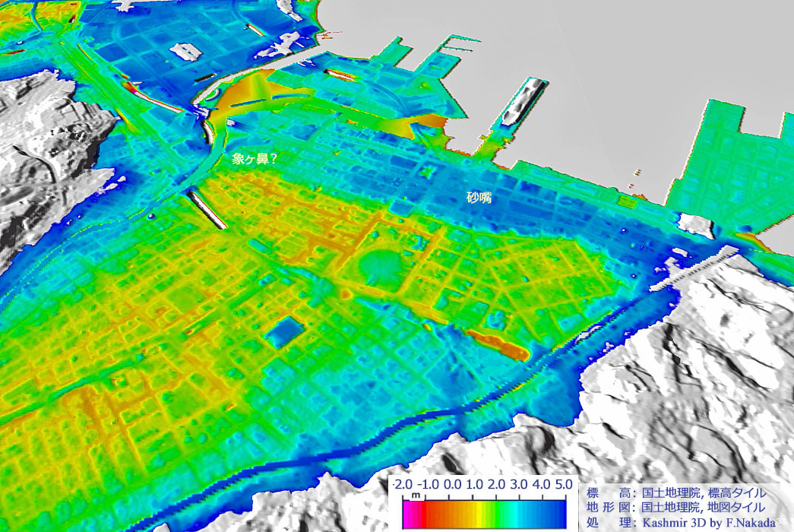Click the small white island at top harbor
Viewport: 794px width, 532px height.
click(185, 51)
